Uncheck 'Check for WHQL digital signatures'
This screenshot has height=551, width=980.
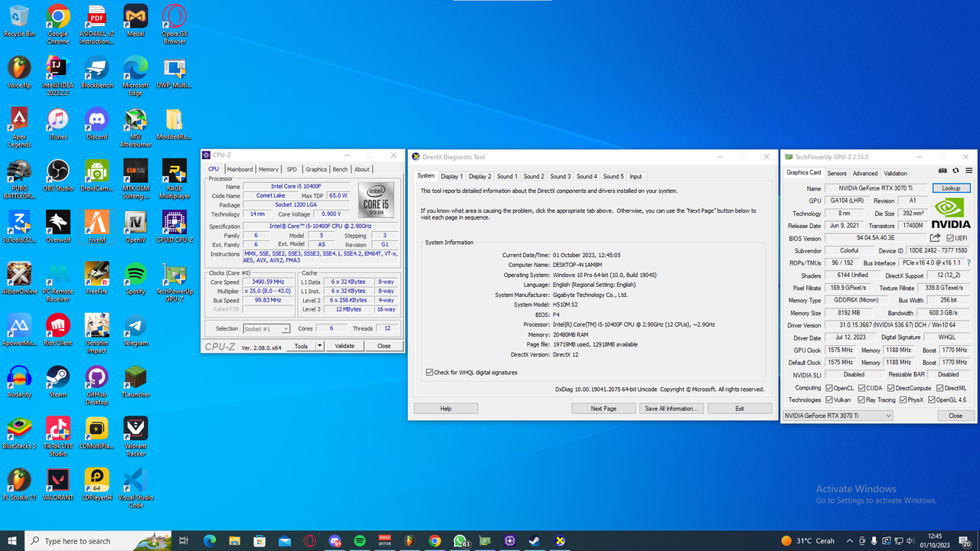[x=430, y=373]
